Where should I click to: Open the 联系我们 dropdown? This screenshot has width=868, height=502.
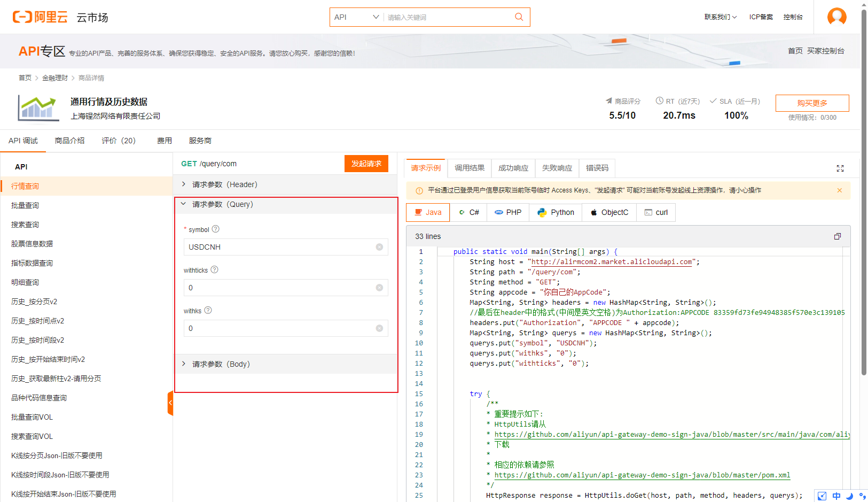pos(720,17)
